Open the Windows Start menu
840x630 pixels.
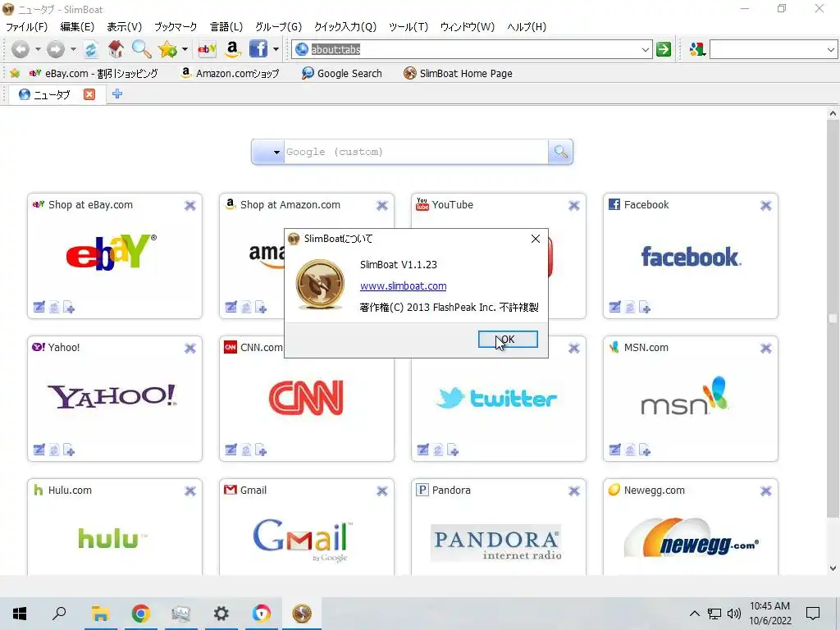tap(20, 614)
